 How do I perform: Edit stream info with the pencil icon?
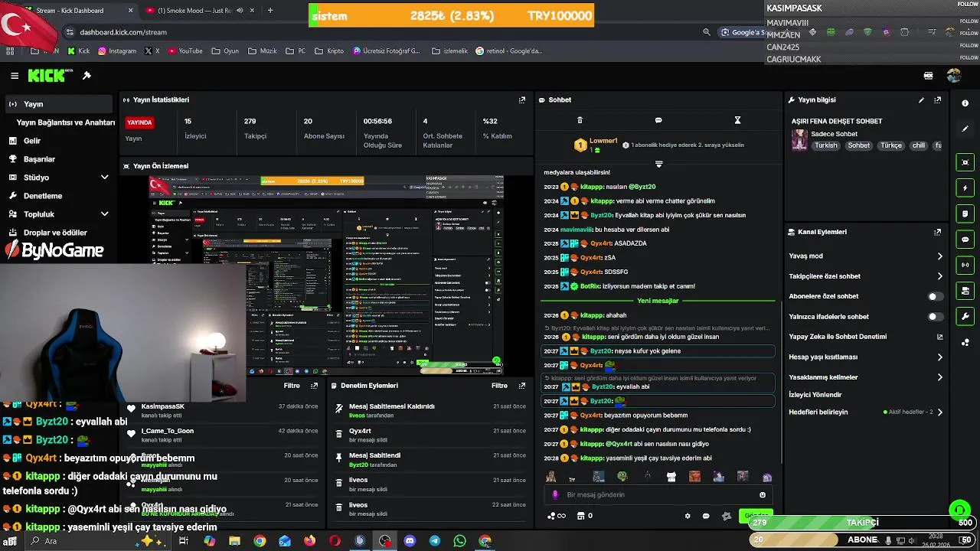(x=921, y=100)
